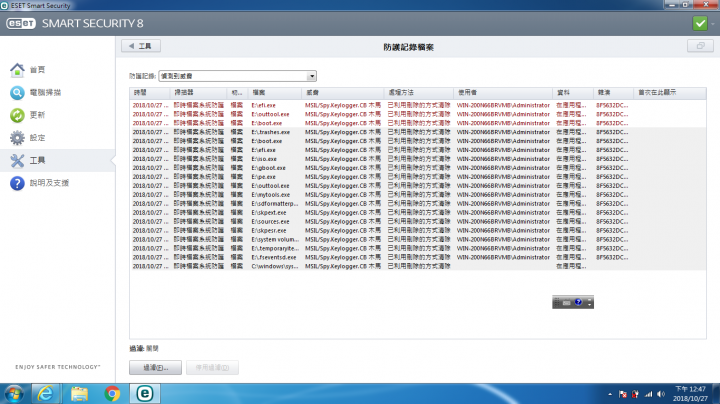This screenshot has width=720, height=404.
Task: Select the row for E:\system volum...
Action: (x=418, y=240)
